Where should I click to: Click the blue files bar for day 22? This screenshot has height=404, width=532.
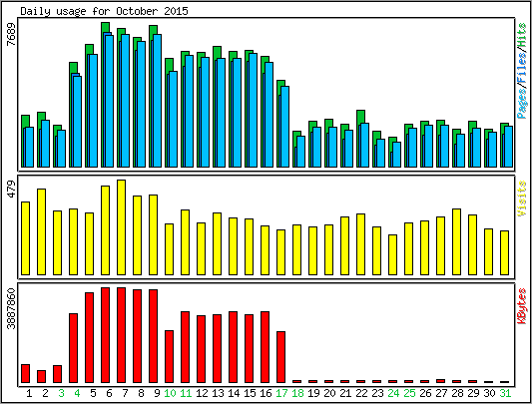(364, 146)
